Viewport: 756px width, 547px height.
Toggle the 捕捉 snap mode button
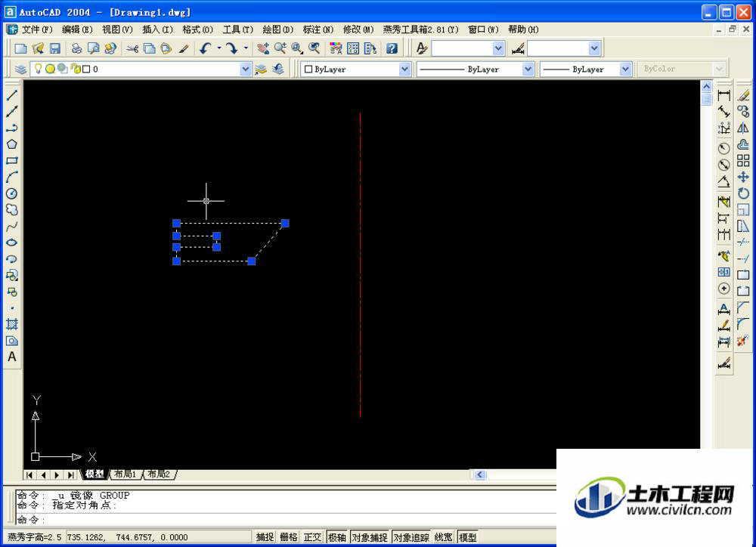(x=265, y=537)
